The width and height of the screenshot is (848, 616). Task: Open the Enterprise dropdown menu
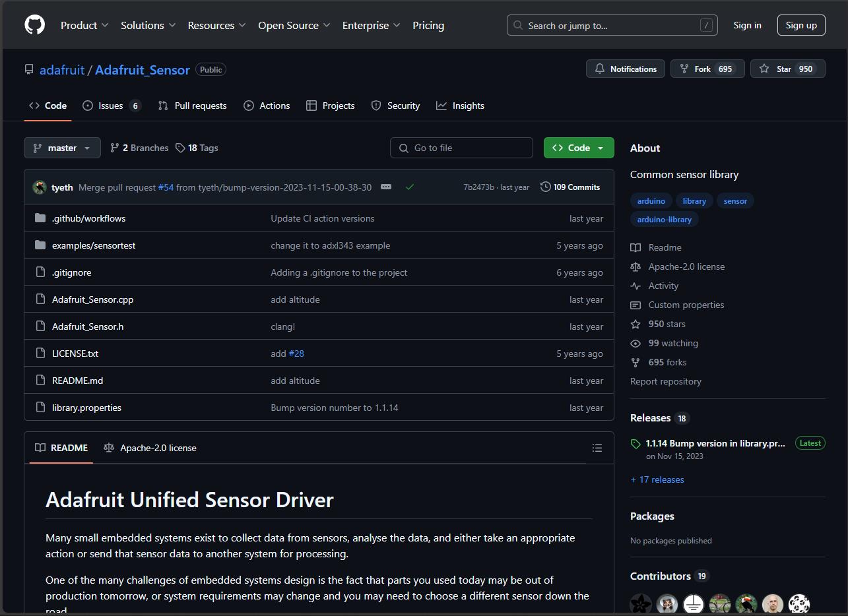pyautogui.click(x=371, y=25)
